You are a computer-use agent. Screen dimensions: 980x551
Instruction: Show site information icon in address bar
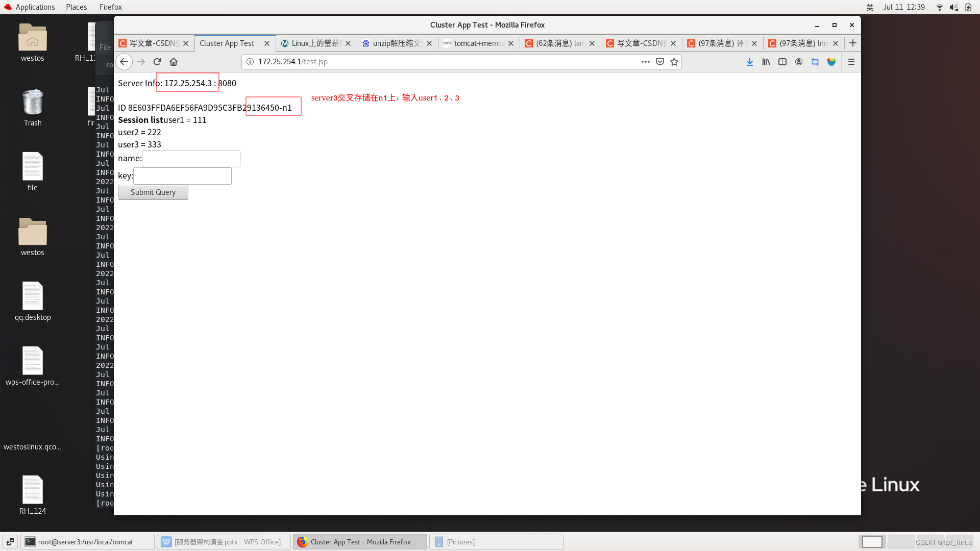(250, 62)
